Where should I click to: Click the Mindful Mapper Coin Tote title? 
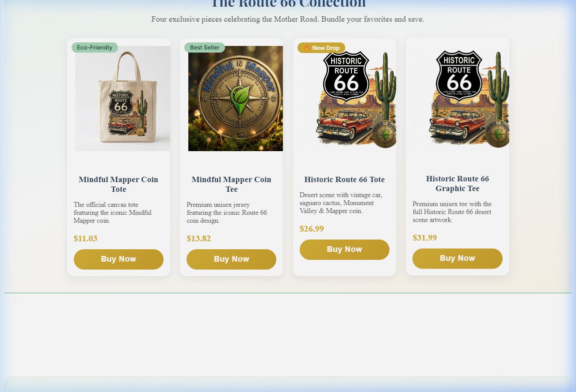coord(118,184)
